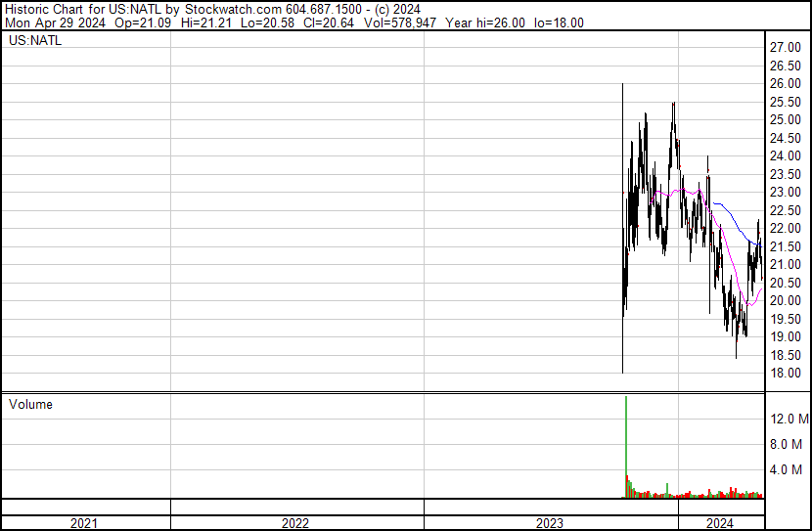Click the tall green IPO volume spike bar
Screen dimensions: 812x531
point(626,447)
